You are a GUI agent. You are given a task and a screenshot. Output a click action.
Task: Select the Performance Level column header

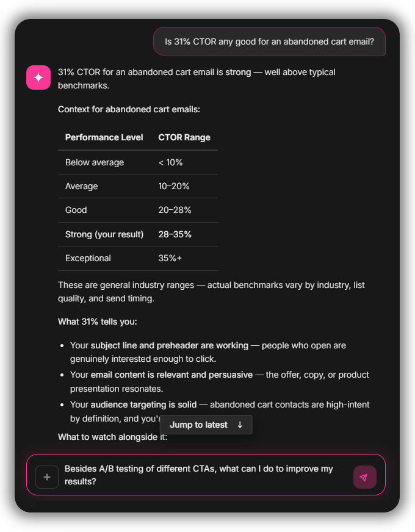104,137
